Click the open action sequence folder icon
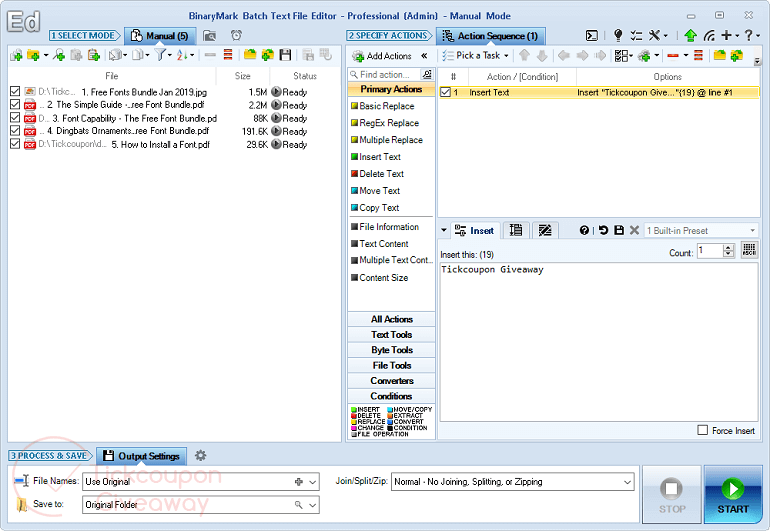770x531 pixels. [x=719, y=55]
